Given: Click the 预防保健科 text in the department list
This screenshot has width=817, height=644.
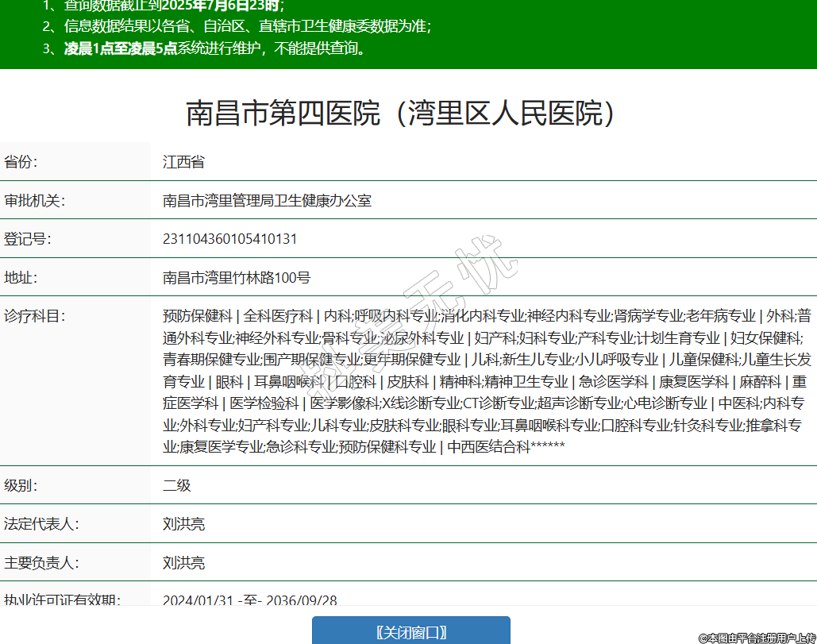Looking at the screenshot, I should pyautogui.click(x=197, y=316).
